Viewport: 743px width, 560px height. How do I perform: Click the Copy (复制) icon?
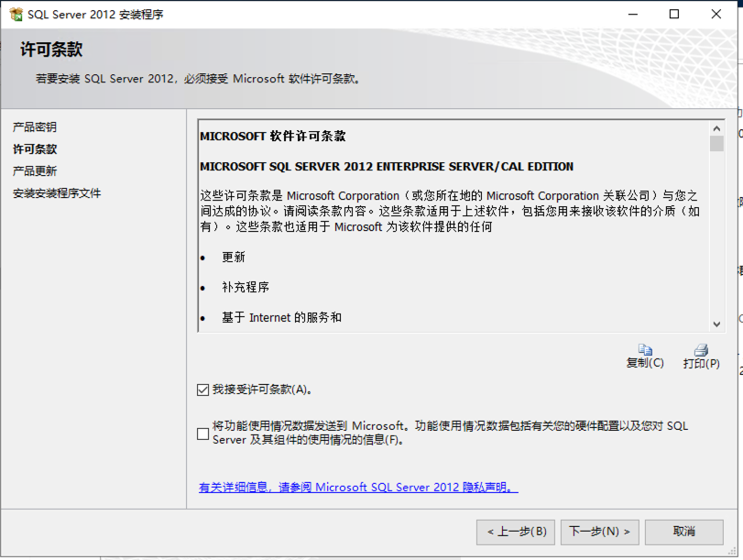[x=645, y=350]
